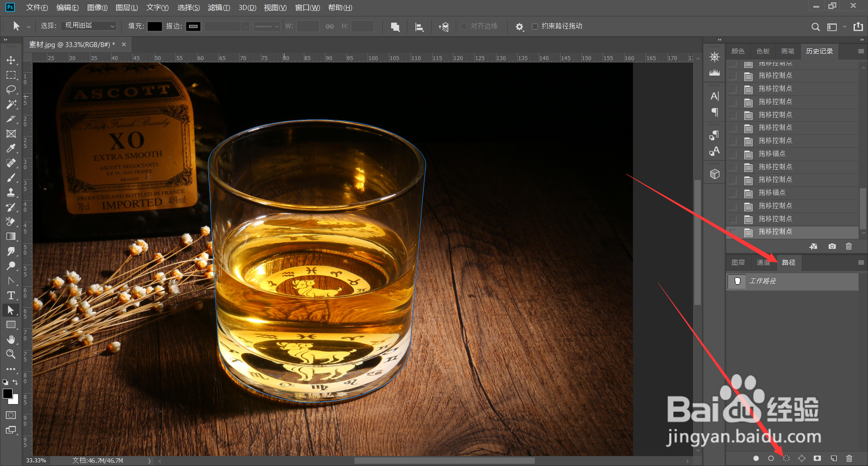Viewport: 868px width, 466px height.
Task: Select the Work Path entry
Action: [x=792, y=281]
